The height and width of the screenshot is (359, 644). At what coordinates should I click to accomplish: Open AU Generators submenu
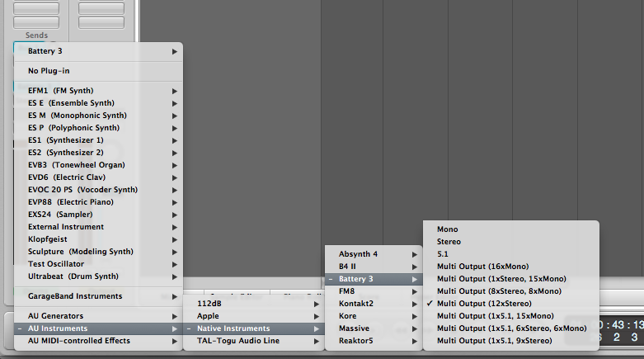[x=99, y=316]
